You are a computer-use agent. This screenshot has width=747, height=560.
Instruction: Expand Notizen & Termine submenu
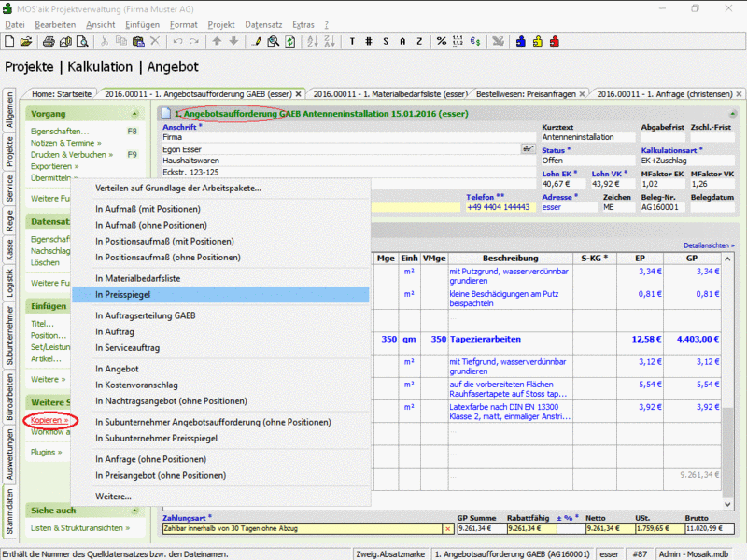tap(65, 143)
